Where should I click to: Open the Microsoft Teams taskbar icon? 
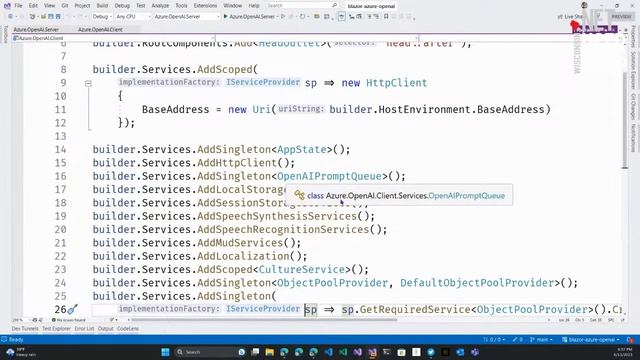tap(475, 352)
